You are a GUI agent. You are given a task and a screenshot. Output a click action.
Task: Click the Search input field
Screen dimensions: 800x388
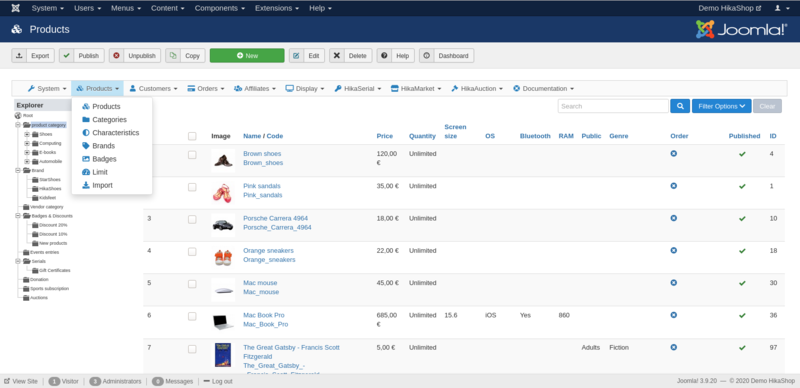(613, 106)
